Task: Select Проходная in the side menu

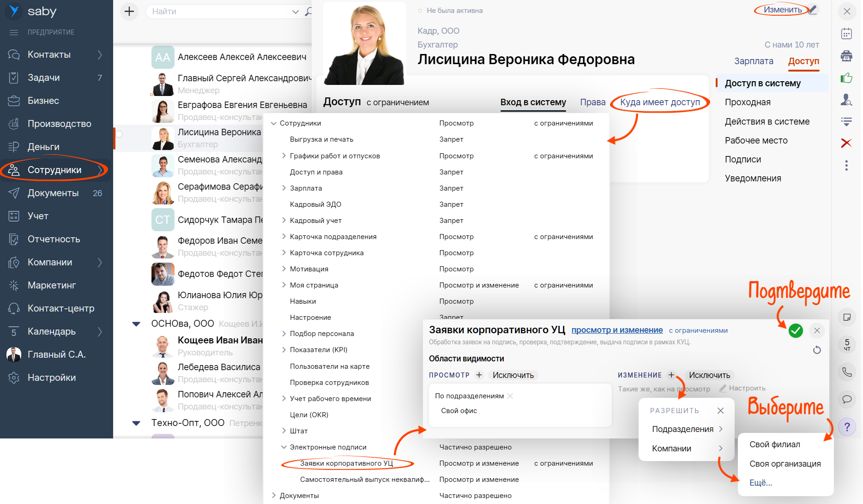Action: tap(748, 102)
